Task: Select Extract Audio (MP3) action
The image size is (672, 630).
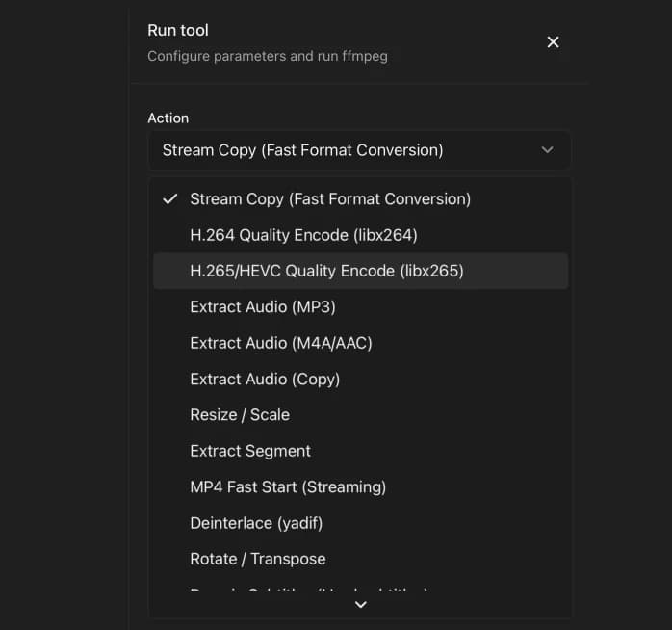Action: coord(262,307)
